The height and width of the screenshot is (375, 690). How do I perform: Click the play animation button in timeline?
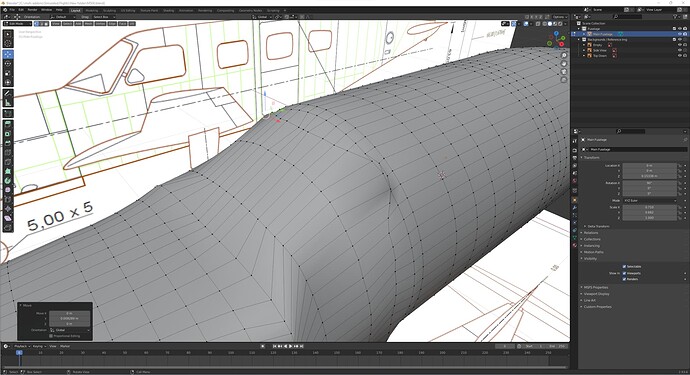click(x=290, y=346)
